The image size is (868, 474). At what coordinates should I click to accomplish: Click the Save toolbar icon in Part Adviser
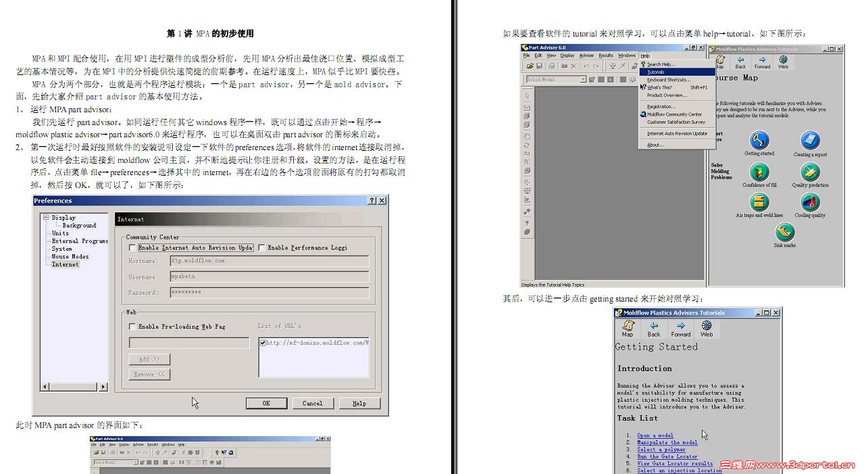(540, 66)
